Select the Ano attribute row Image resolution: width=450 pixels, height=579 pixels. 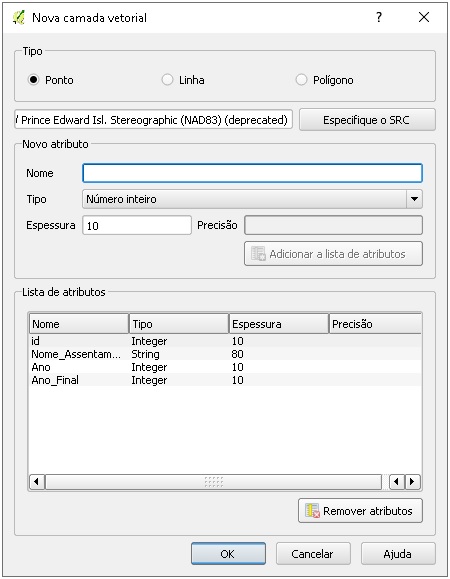(225, 367)
